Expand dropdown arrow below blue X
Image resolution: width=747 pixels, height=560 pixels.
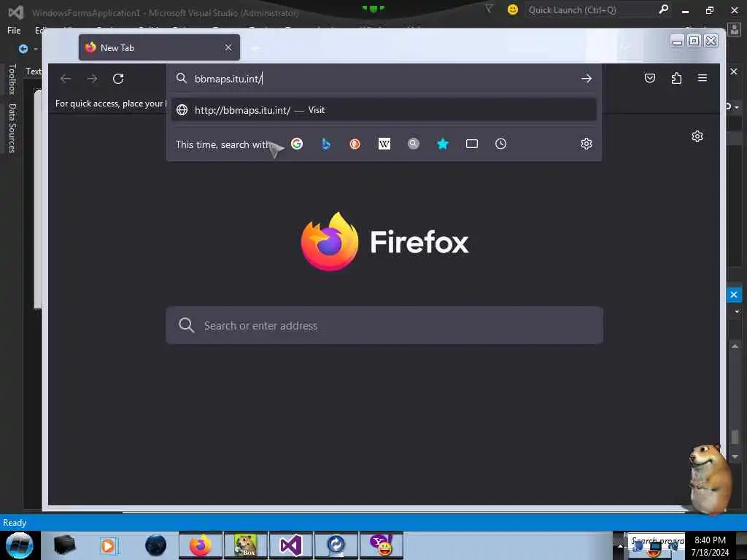click(x=737, y=312)
